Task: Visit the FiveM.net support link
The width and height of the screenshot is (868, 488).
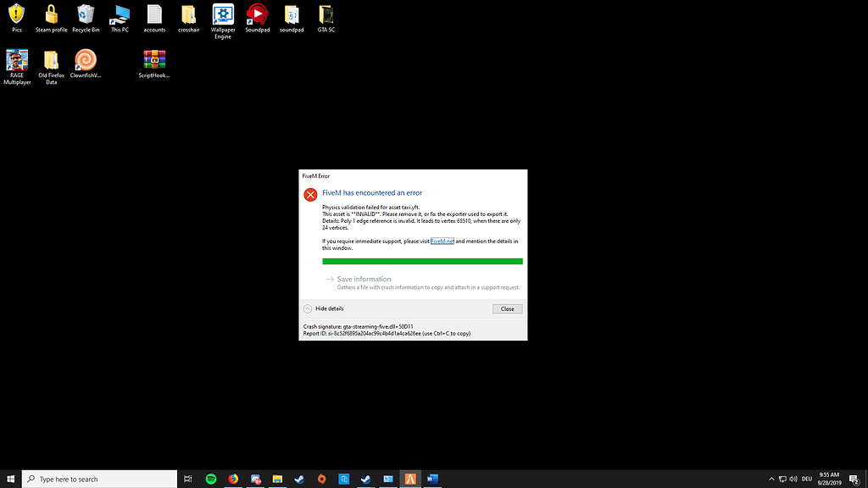Action: tap(442, 241)
